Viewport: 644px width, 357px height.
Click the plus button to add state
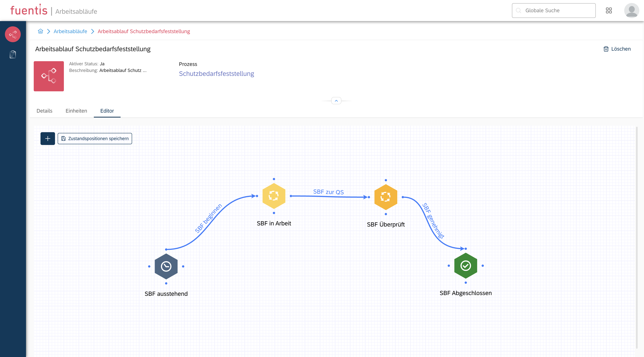[47, 138]
